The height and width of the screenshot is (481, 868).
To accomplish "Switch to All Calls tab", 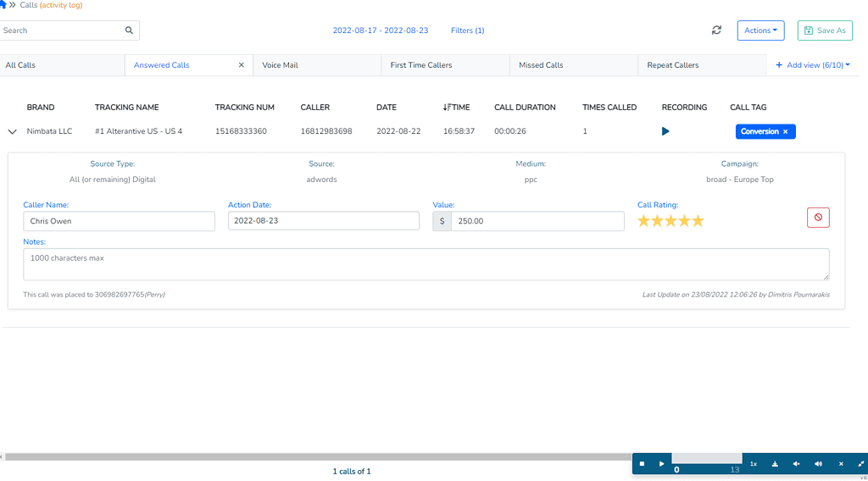I will point(62,64).
